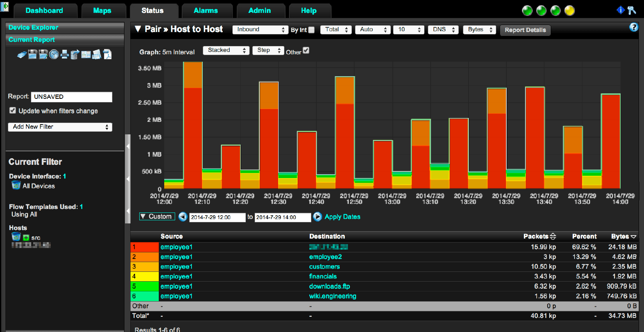This screenshot has height=332, width=644.
Task: Open the employee2 destination link
Action: tap(325, 257)
